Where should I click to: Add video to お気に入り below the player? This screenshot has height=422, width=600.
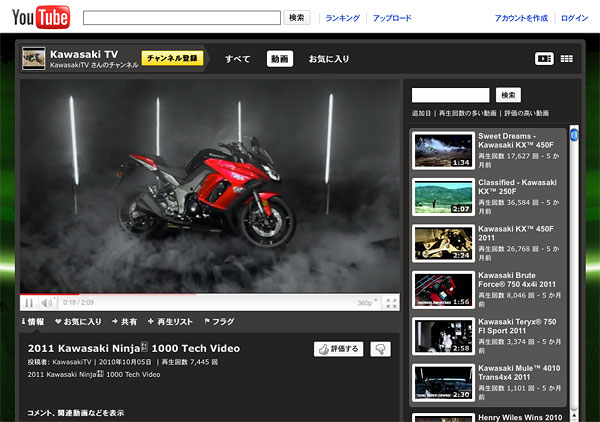(78, 322)
